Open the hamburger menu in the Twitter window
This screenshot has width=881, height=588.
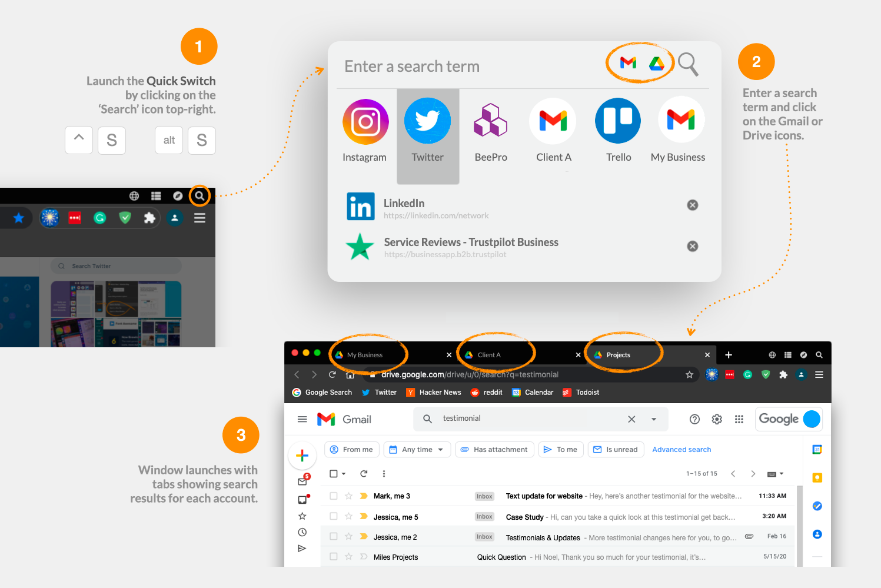click(x=200, y=218)
